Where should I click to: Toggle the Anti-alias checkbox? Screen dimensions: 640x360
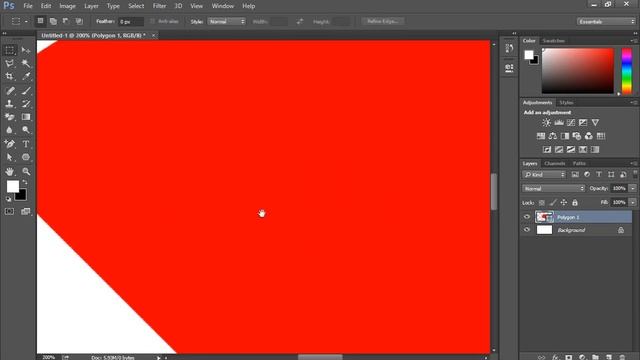tap(153, 21)
